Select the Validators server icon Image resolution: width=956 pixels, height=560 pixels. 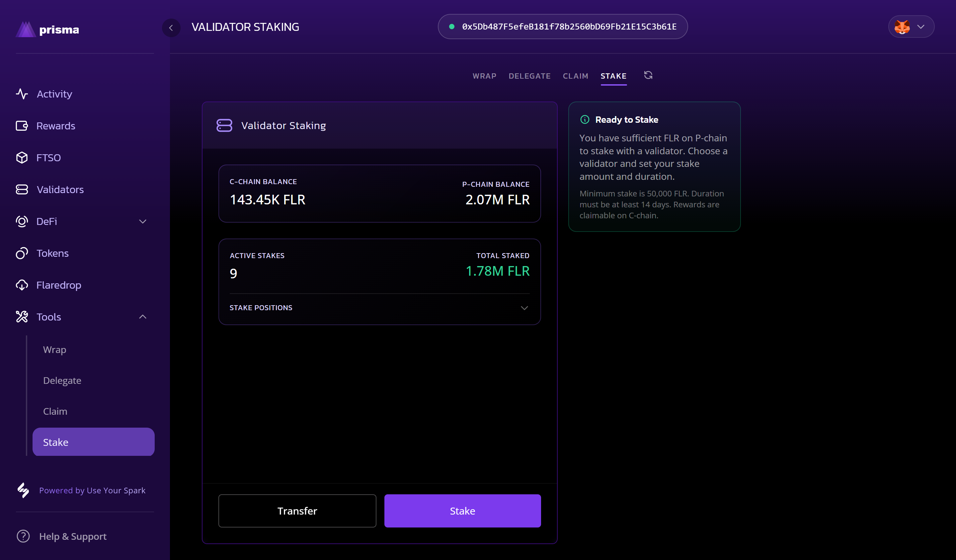coord(22,189)
